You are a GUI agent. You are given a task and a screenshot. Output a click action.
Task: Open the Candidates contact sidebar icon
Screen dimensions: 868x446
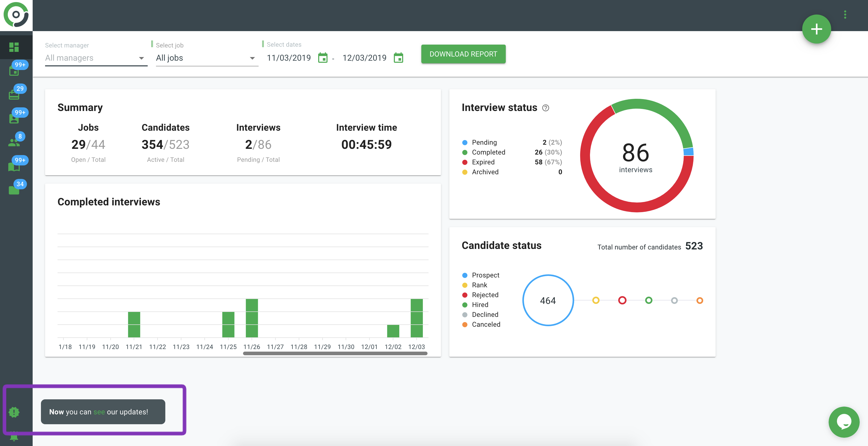pos(14,118)
